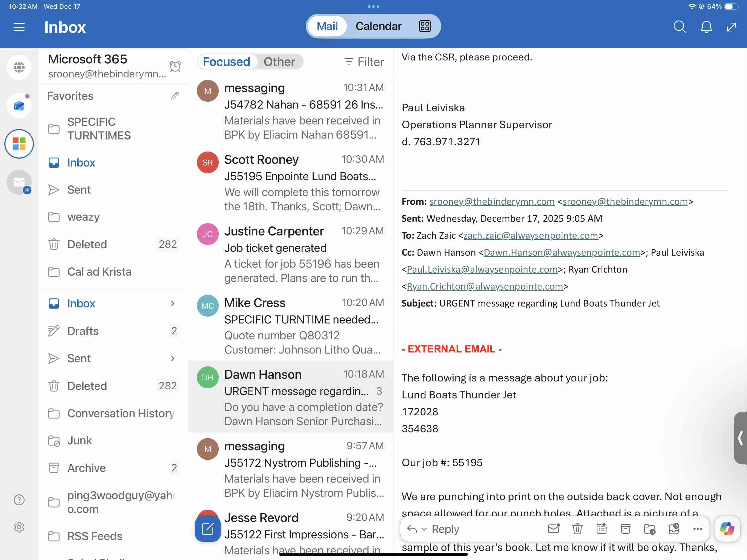This screenshot has height=560, width=747.
Task: Open search magnifier in header
Action: pos(679,27)
